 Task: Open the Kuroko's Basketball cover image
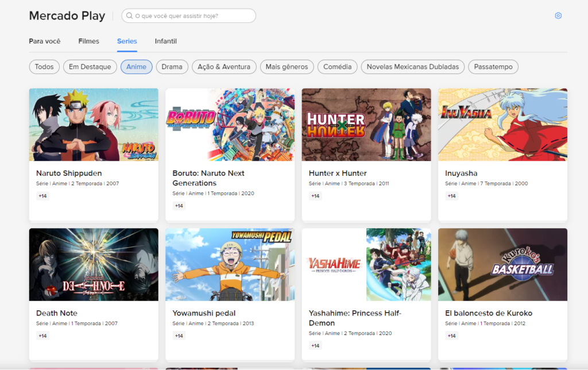click(x=502, y=264)
